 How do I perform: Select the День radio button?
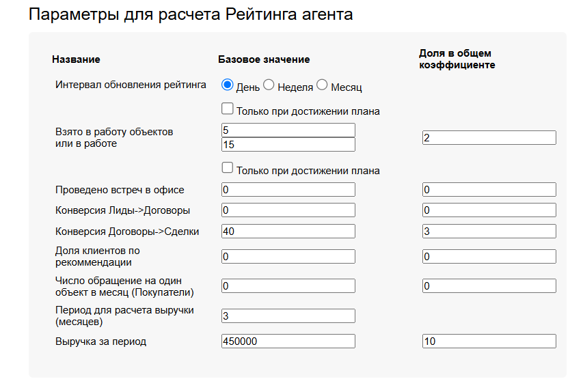(228, 85)
